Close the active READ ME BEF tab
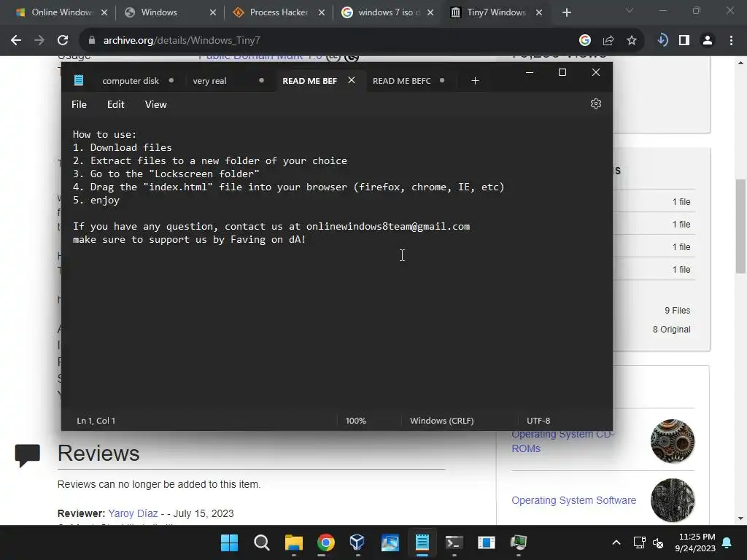Viewport: 747px width, 560px height. point(352,80)
